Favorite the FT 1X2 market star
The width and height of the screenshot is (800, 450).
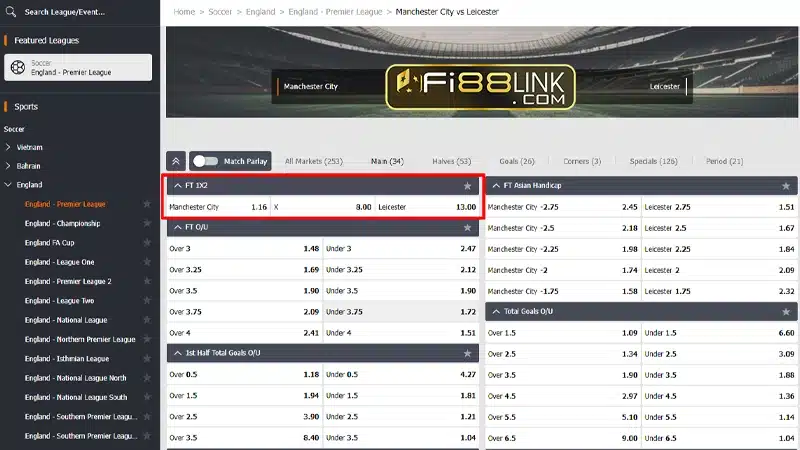pyautogui.click(x=467, y=186)
